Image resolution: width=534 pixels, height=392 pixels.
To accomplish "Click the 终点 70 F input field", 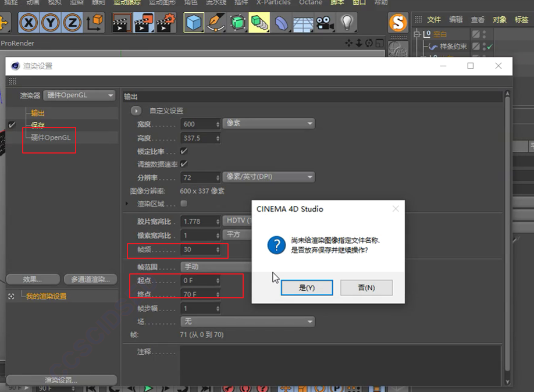I will [200, 294].
